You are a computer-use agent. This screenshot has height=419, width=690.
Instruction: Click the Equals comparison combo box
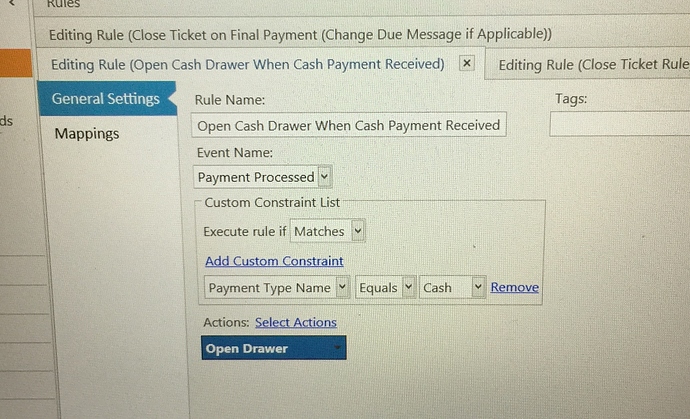tap(385, 287)
